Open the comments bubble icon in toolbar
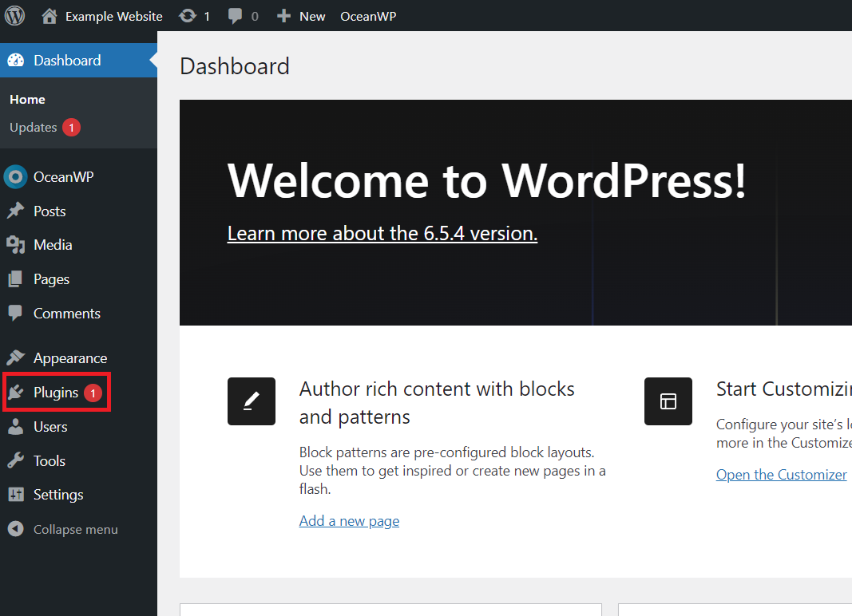 [x=235, y=16]
